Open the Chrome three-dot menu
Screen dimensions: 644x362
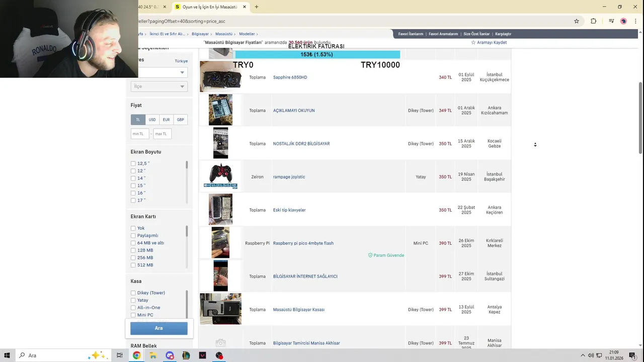point(635,21)
